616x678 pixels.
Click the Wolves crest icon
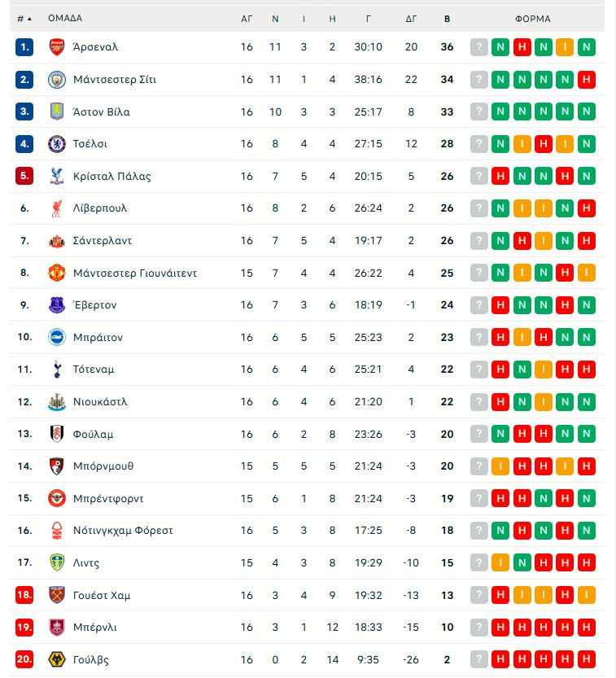56,659
